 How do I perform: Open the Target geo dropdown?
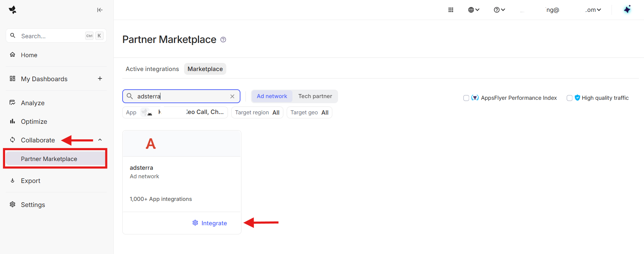(x=309, y=112)
